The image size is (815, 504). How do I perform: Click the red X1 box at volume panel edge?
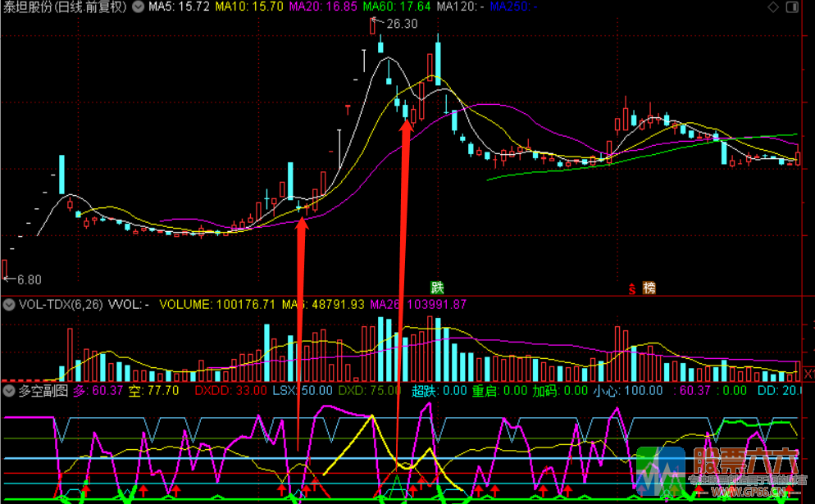808,375
